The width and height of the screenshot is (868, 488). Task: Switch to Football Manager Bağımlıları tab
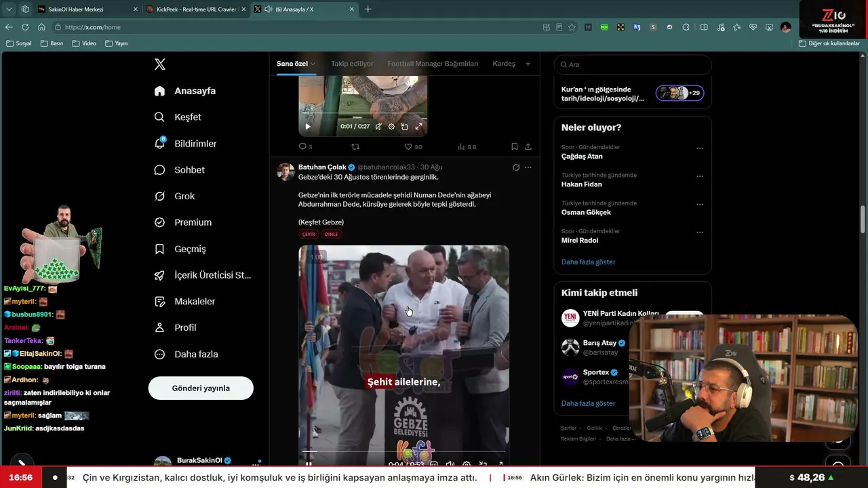(433, 64)
